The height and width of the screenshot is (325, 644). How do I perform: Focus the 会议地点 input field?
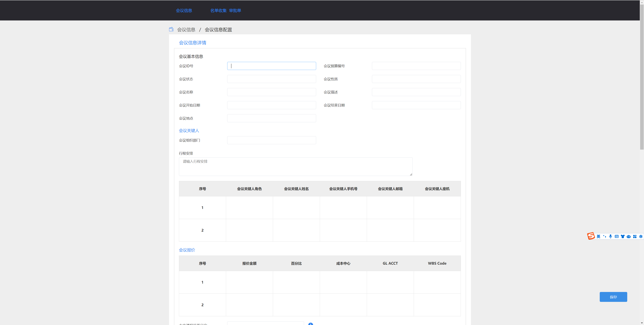[x=272, y=118]
